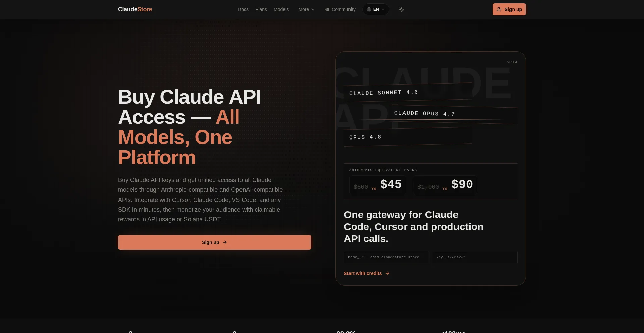This screenshot has width=644, height=333.
Task: Click the Sign up button in the header
Action: point(509,9)
